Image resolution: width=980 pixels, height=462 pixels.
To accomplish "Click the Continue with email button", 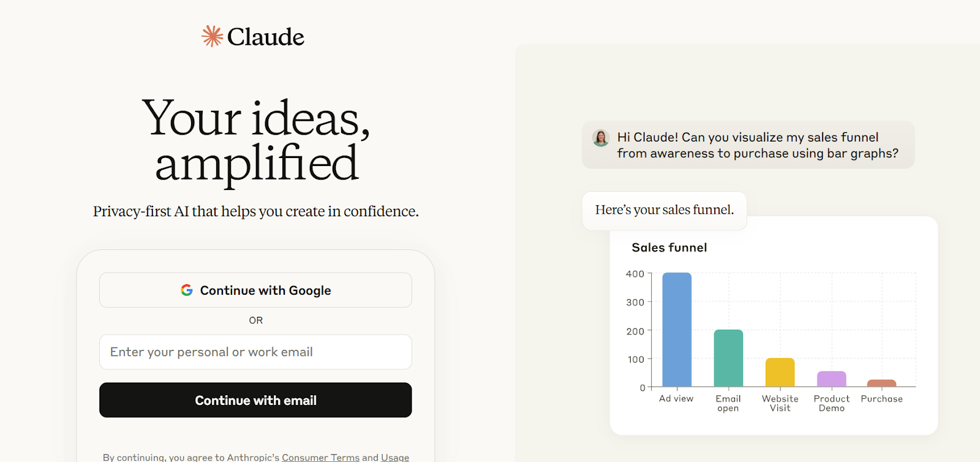I will (255, 400).
